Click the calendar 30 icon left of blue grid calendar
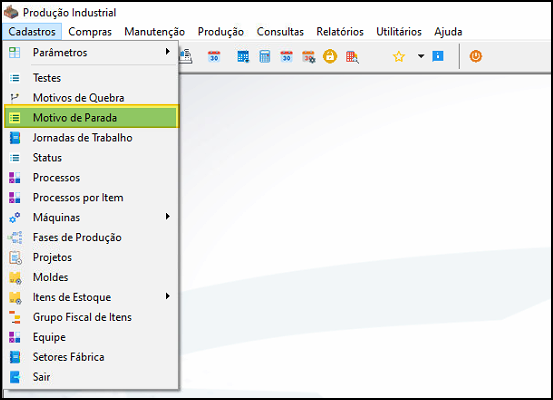Image resolution: width=553 pixels, height=400 pixels. coord(214,56)
